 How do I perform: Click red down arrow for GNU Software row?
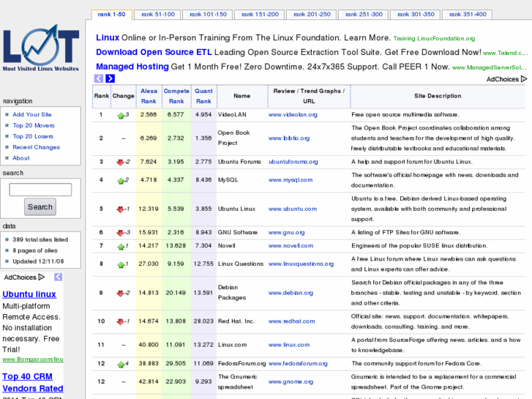tap(120, 233)
